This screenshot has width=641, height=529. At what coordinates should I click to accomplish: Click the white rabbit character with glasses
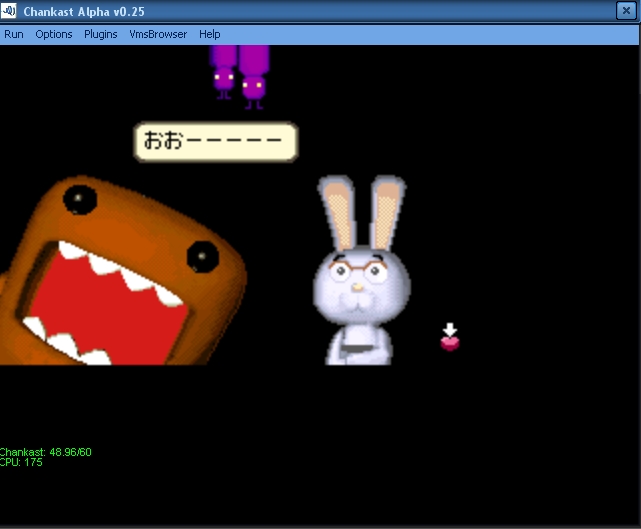point(361,270)
